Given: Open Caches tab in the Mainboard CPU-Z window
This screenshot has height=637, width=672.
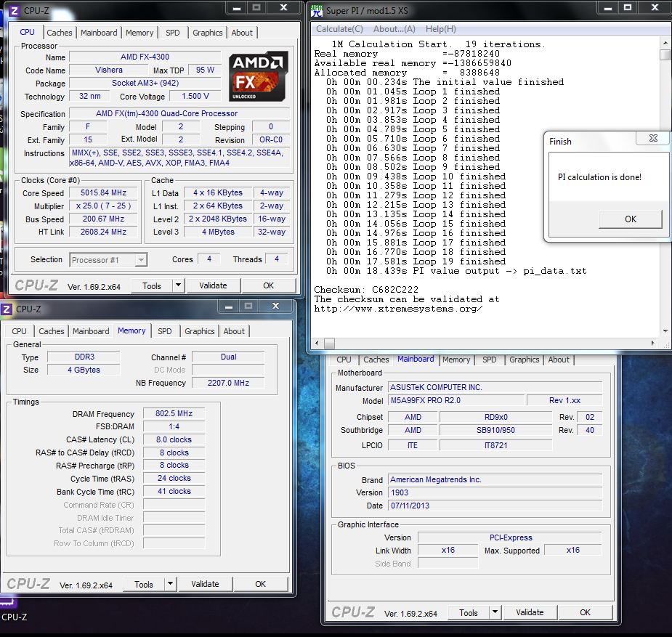Looking at the screenshot, I should (x=376, y=360).
